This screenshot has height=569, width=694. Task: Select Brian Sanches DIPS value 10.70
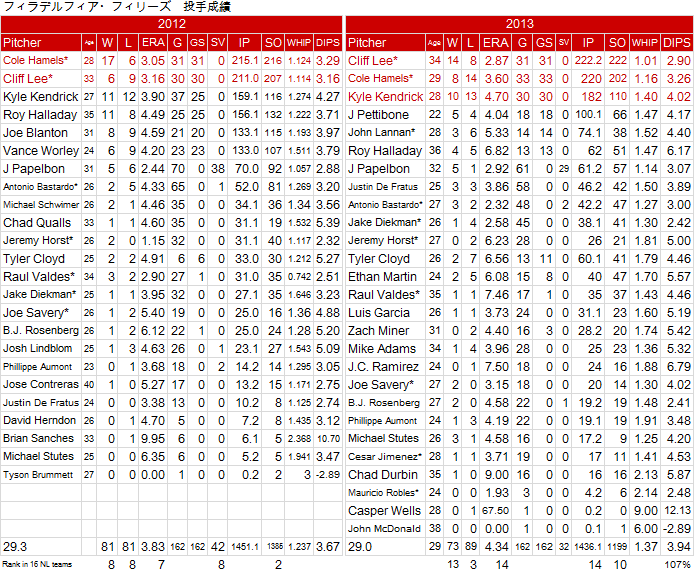[328, 438]
